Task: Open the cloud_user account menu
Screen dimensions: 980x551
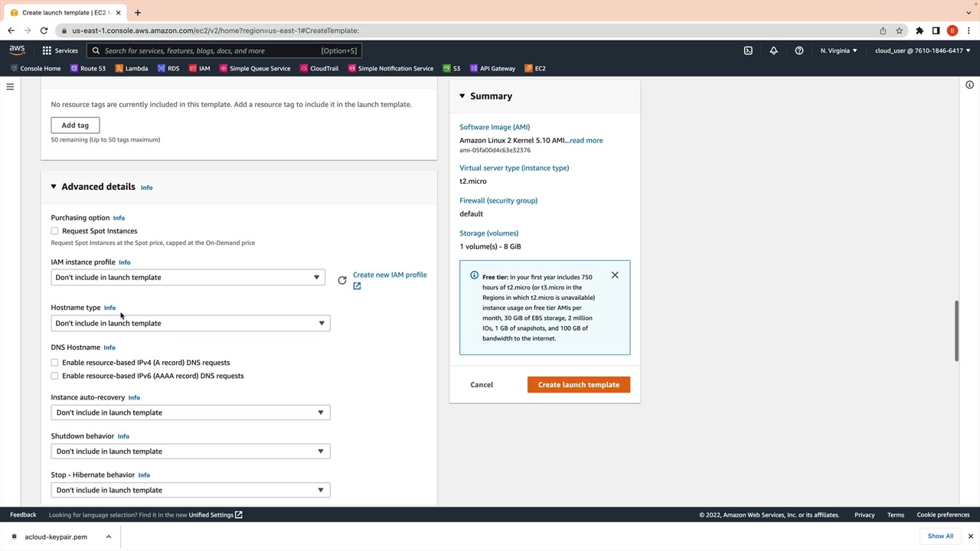Action: (923, 51)
